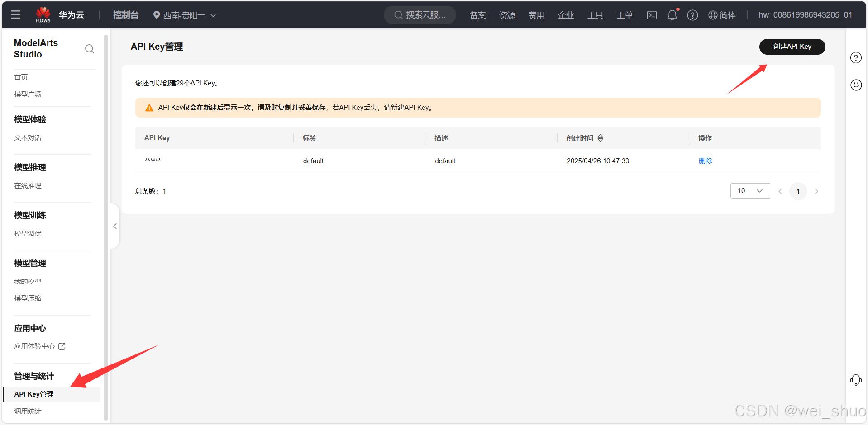Open 模型压缩 in sidebar
The width and height of the screenshot is (868, 425).
28,298
